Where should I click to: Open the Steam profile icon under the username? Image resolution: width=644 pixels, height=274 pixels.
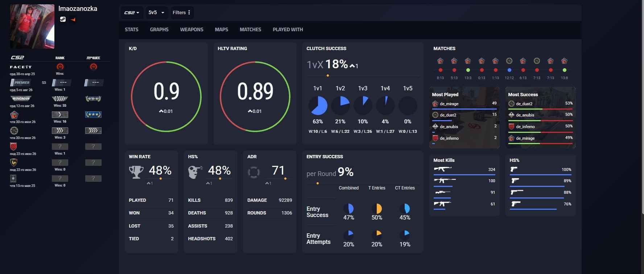point(63,19)
